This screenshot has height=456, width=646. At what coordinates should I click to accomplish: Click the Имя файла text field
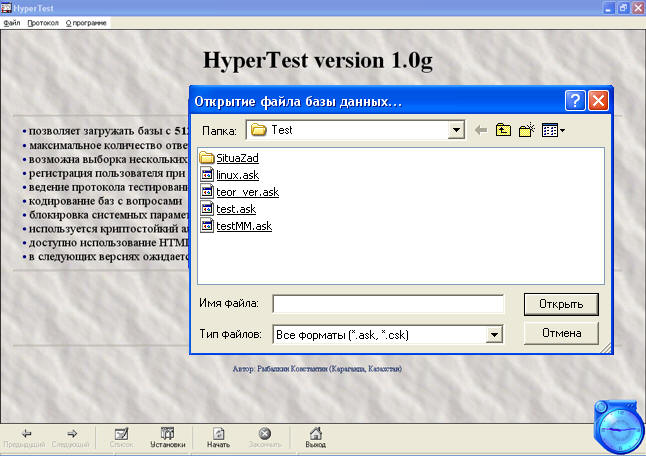coord(388,303)
